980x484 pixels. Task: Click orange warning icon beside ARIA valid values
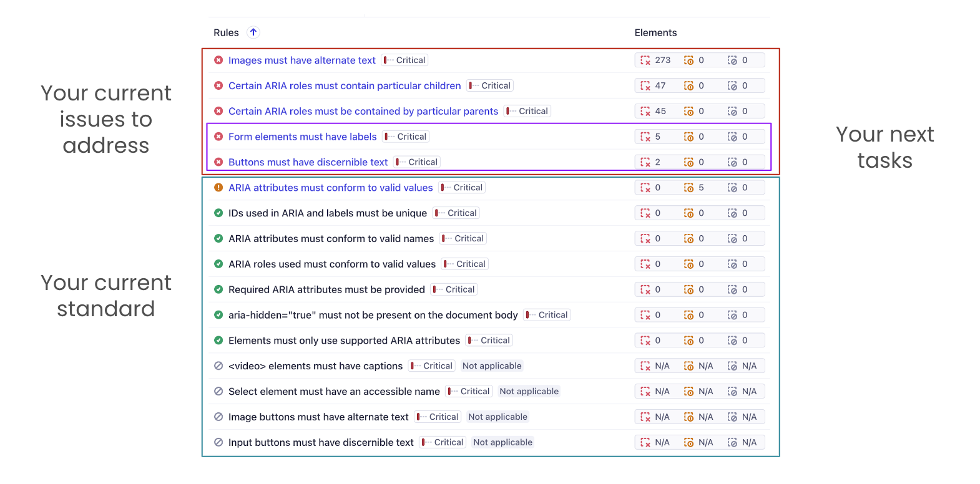click(218, 188)
